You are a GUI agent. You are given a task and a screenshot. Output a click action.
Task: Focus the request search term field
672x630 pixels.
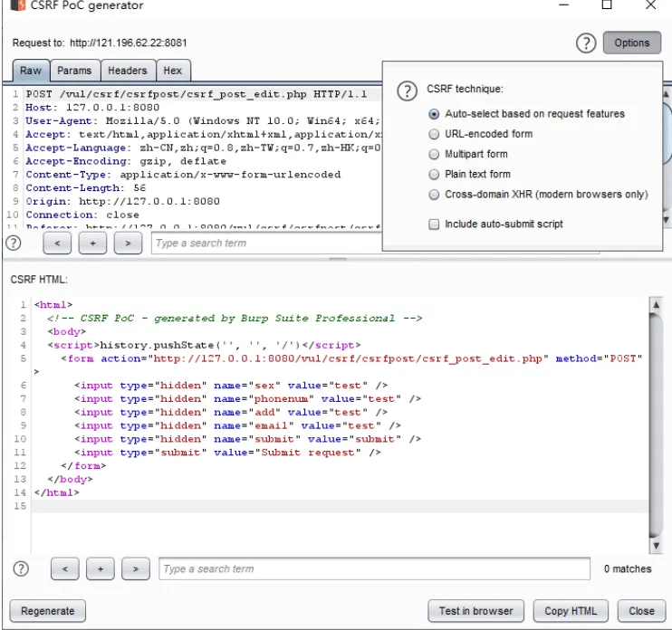[x=266, y=243]
